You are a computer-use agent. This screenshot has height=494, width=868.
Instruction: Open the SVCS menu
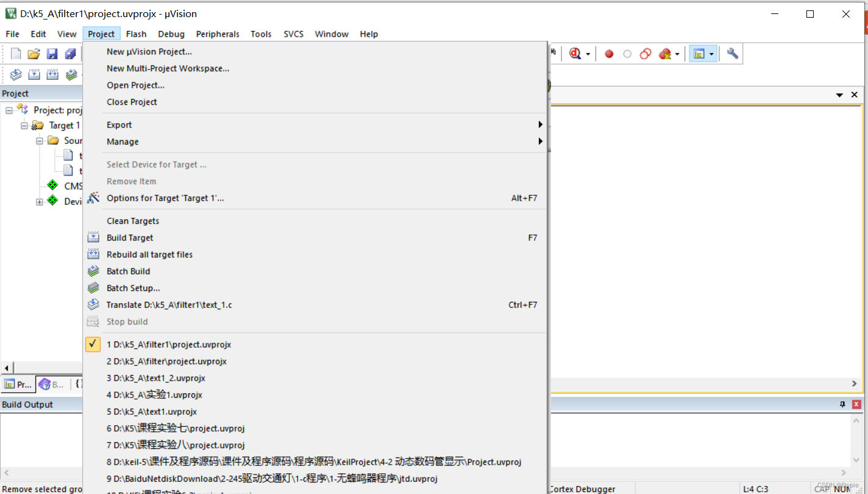coord(293,34)
